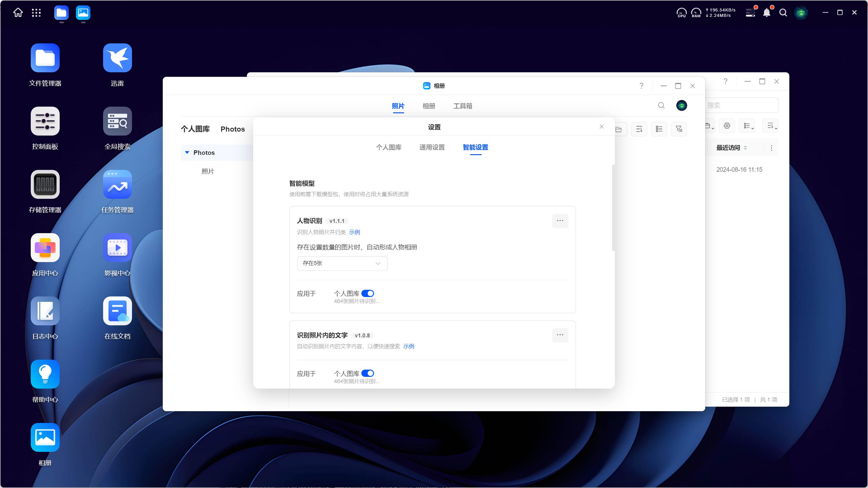
Task: Open more options menu for 识别照片内的文字
Action: coord(560,335)
